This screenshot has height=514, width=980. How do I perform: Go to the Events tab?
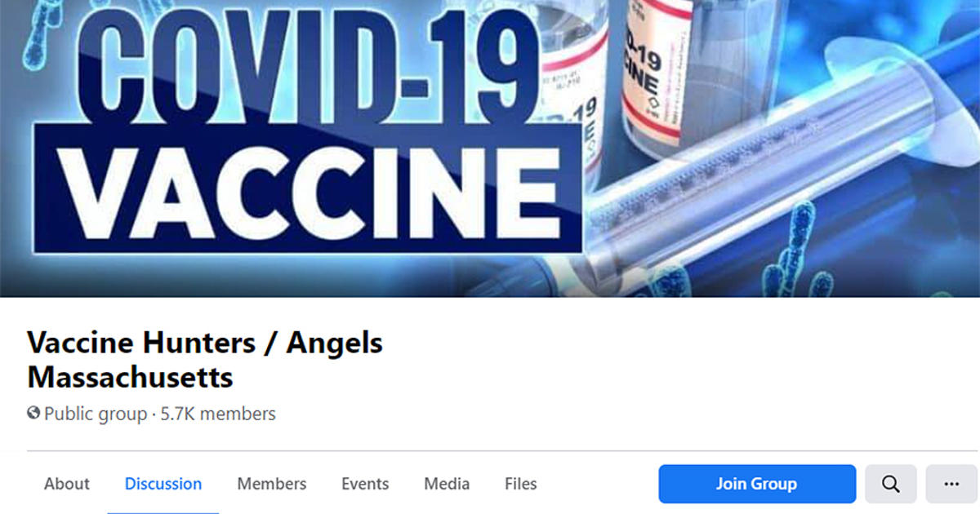[x=365, y=484]
